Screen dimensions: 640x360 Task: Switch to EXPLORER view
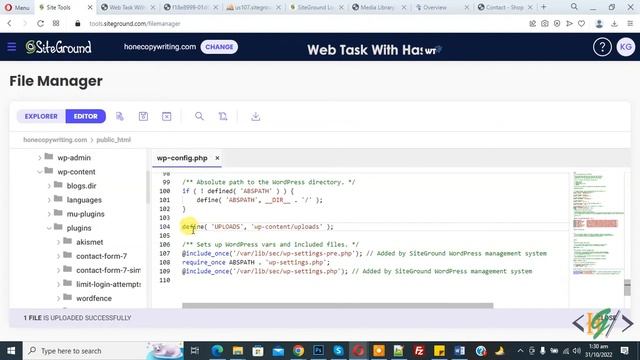pyautogui.click(x=41, y=116)
